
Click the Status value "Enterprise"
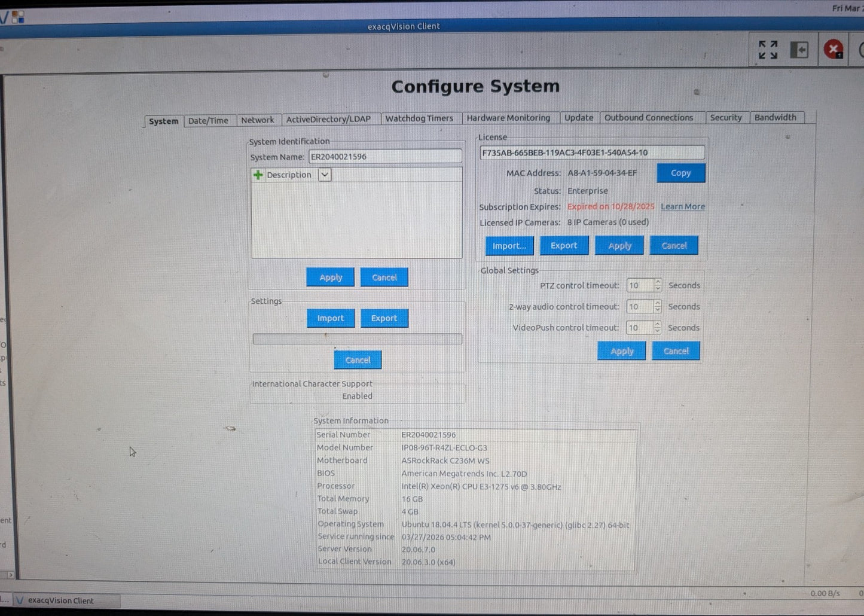tap(588, 191)
